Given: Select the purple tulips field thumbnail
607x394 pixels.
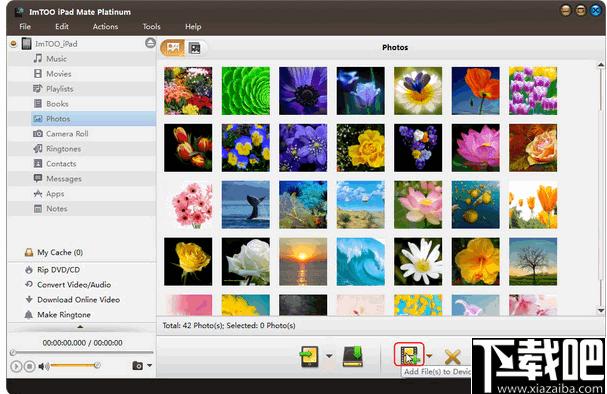Looking at the screenshot, I should click(533, 91).
